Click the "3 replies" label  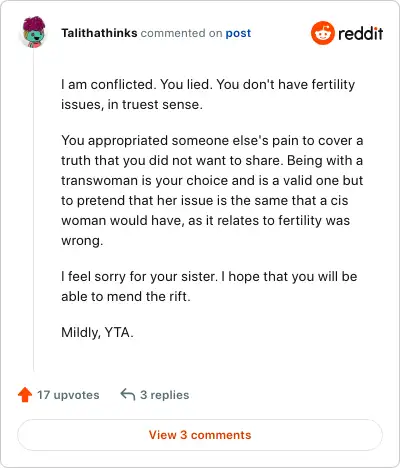[x=164, y=395]
